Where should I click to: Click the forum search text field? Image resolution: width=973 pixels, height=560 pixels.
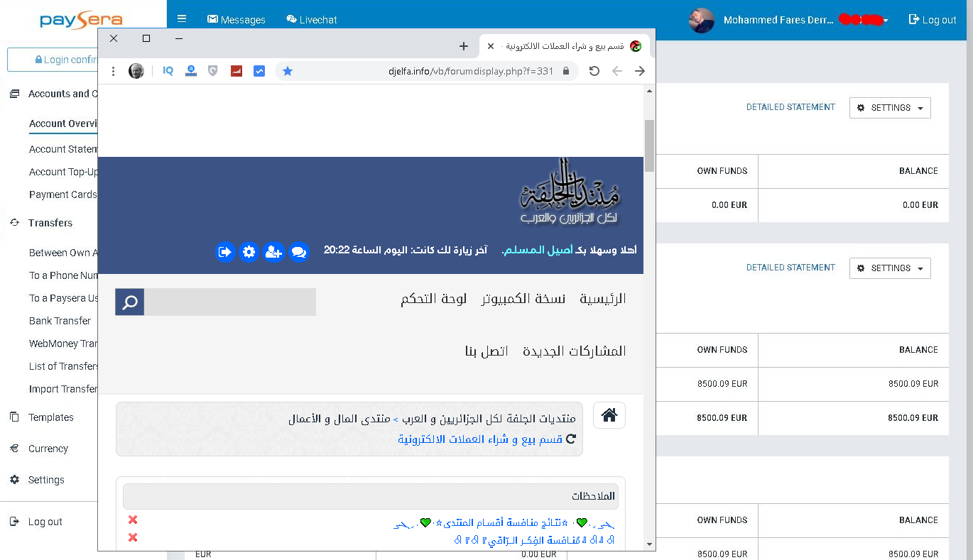click(x=230, y=302)
